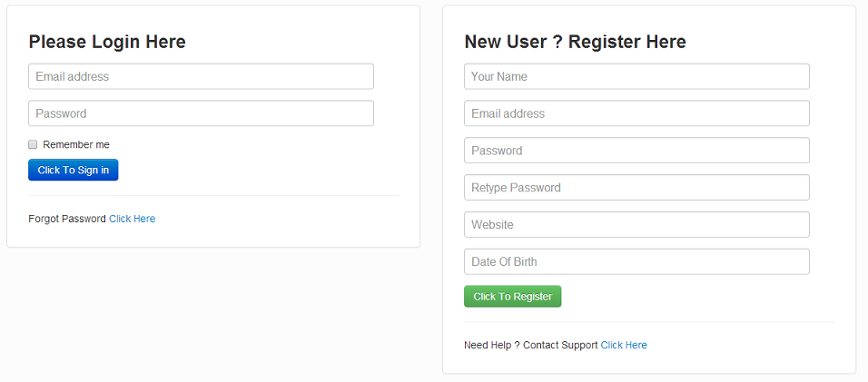Click the 'Forgot Password' text
Image resolution: width=868 pixels, height=382 pixels.
[67, 219]
